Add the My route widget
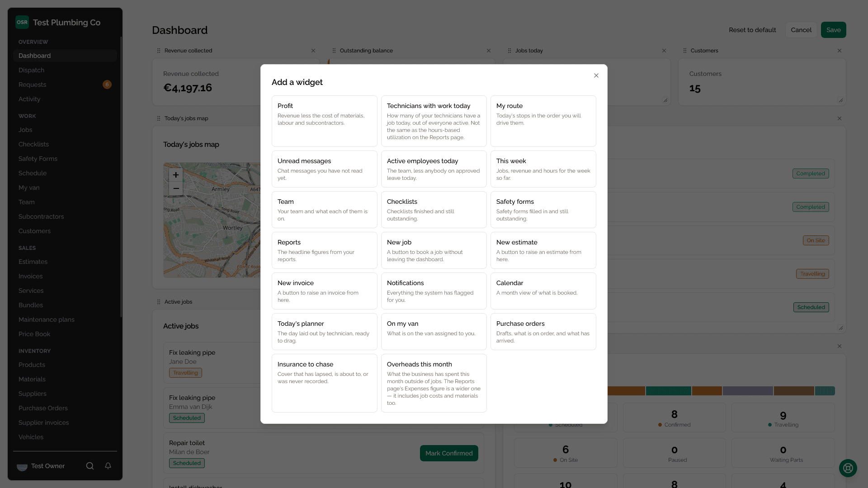The height and width of the screenshot is (488, 868). tap(543, 121)
